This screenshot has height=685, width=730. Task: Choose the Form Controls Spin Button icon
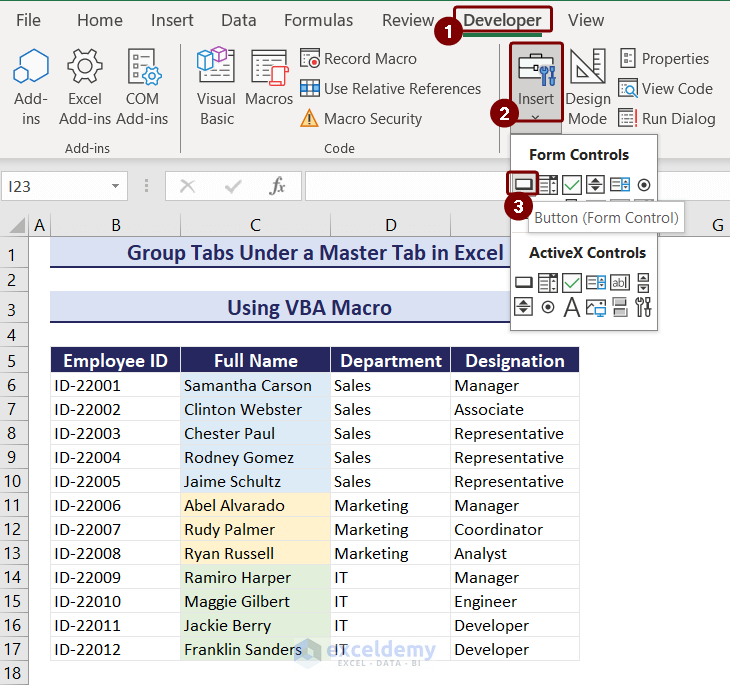coord(595,184)
